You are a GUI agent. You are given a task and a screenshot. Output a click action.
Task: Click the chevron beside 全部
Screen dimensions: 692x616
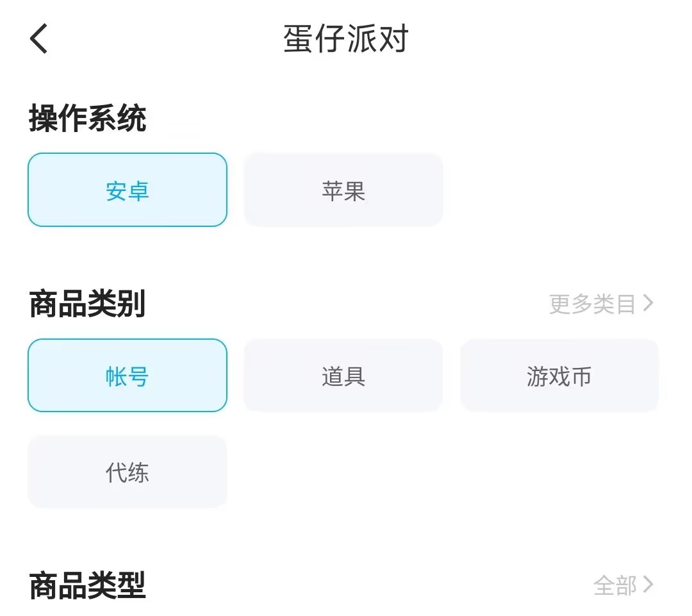(x=648, y=585)
